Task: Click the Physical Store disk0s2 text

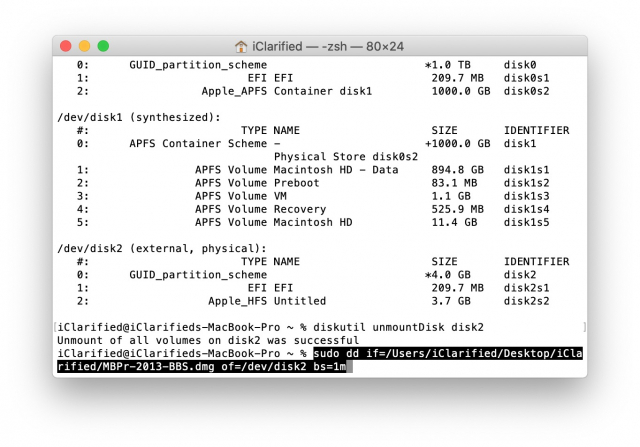Action: pos(346,157)
